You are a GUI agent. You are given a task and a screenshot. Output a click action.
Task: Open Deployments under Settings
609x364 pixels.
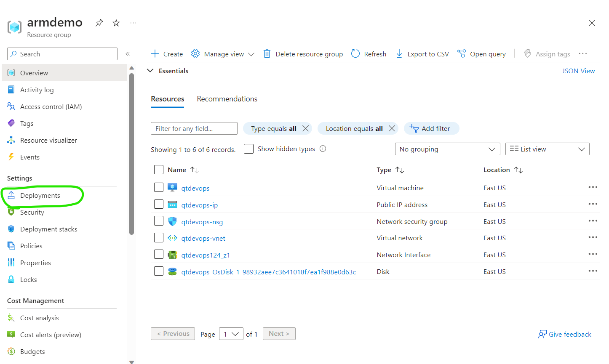pos(40,195)
